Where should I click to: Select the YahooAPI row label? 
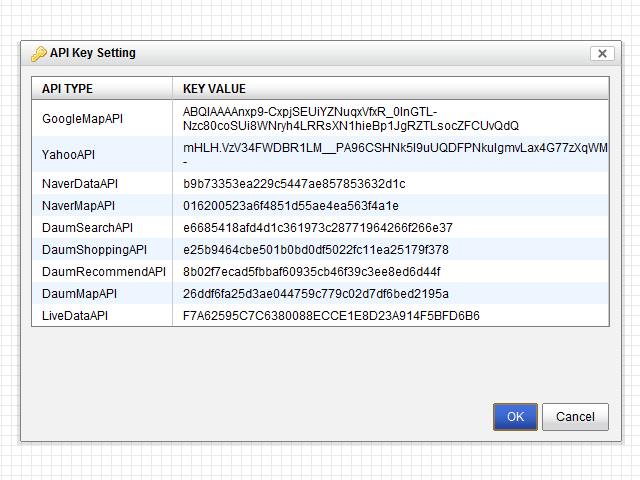68,155
